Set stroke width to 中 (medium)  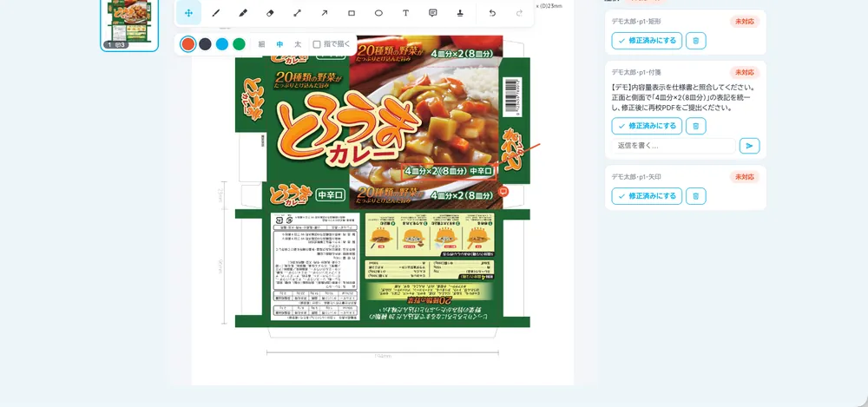(279, 44)
